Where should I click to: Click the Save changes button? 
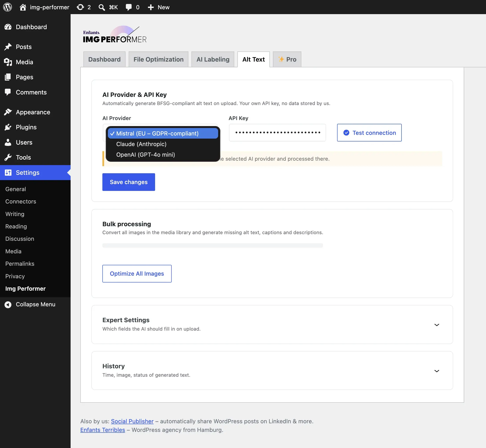(129, 182)
